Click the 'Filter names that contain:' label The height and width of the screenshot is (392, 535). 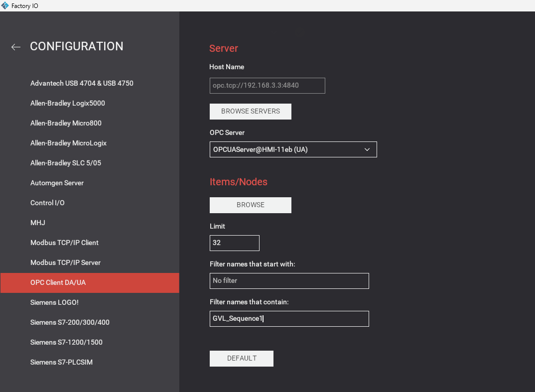[249, 302]
